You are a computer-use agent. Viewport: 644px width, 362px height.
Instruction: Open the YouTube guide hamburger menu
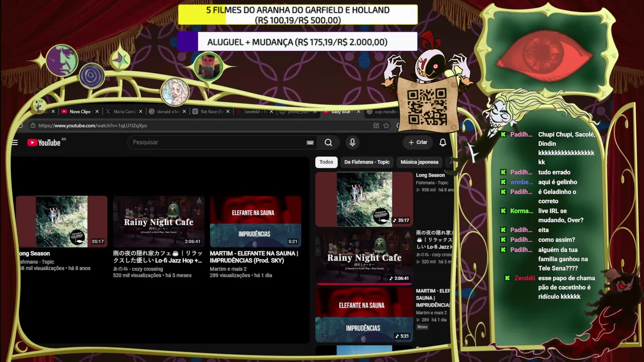coord(15,143)
